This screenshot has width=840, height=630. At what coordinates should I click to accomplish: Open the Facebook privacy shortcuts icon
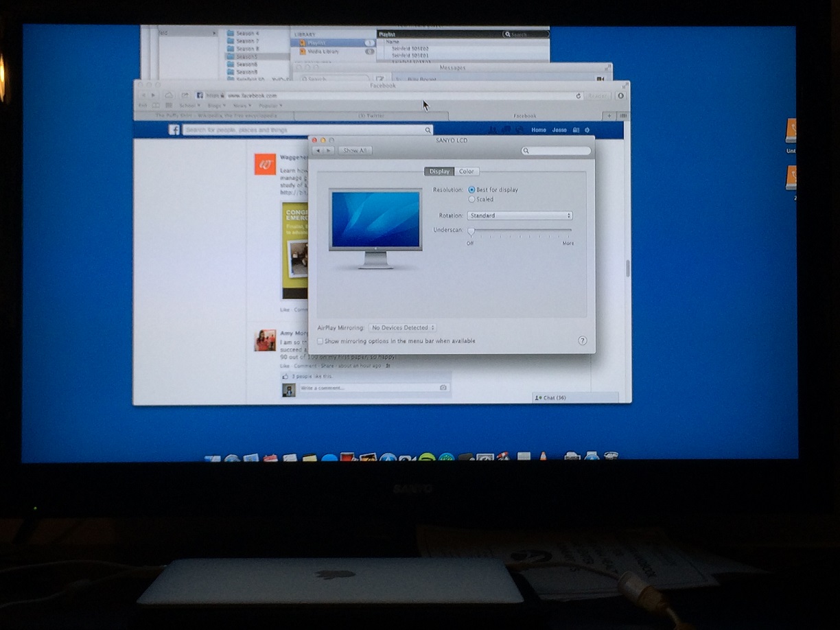click(x=576, y=130)
